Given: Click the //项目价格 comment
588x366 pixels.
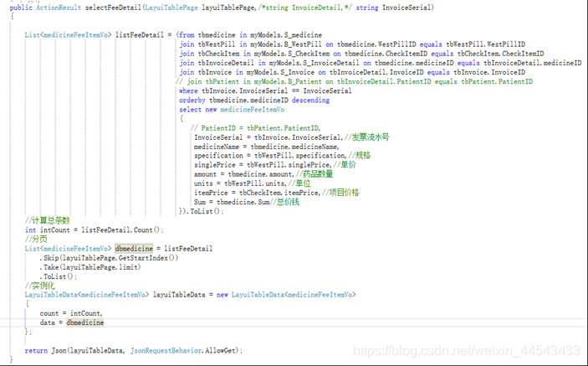Looking at the screenshot, I should click(x=340, y=193).
